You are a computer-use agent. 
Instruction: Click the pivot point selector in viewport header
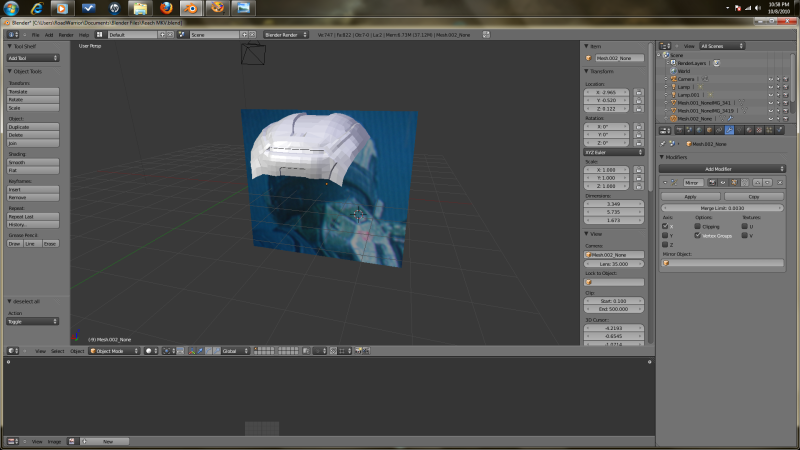(x=168, y=351)
